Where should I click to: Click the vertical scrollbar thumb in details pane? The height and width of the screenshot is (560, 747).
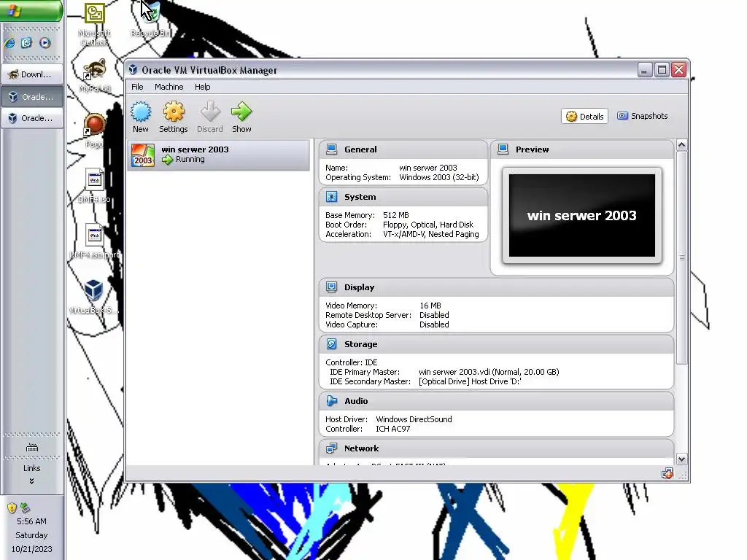click(x=682, y=257)
